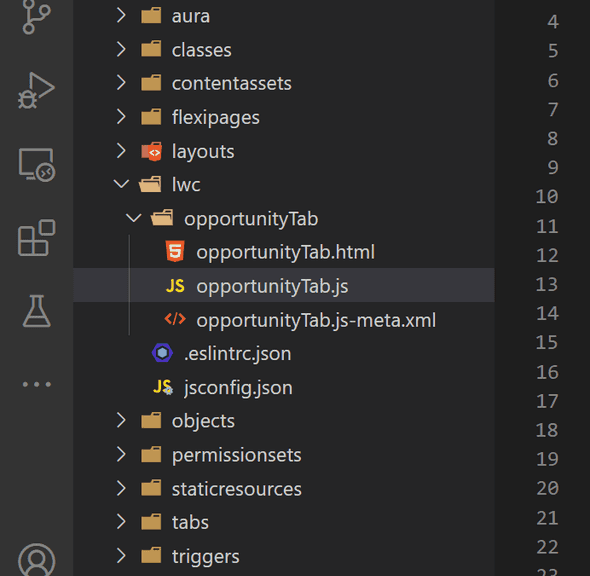Viewport: 590px width, 576px height.
Task: Open the Extensions view
Action: pos(36,238)
